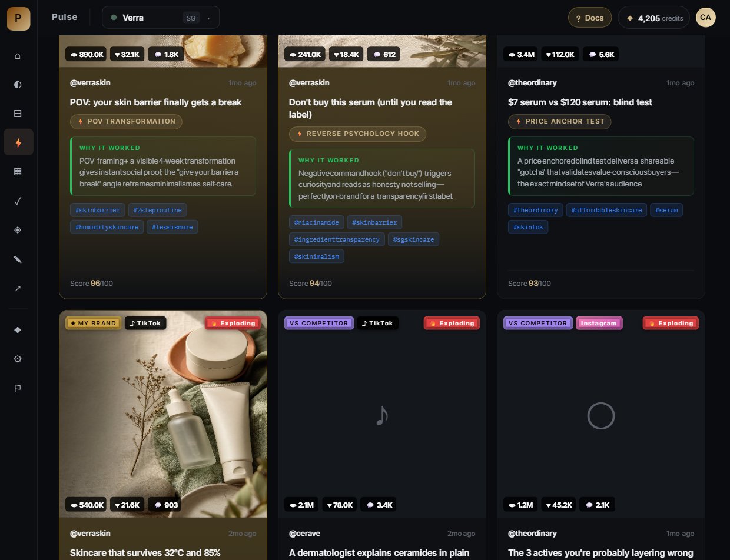Open the diagonal arrow icon in sidebar
This screenshot has width=730, height=560.
tap(18, 289)
